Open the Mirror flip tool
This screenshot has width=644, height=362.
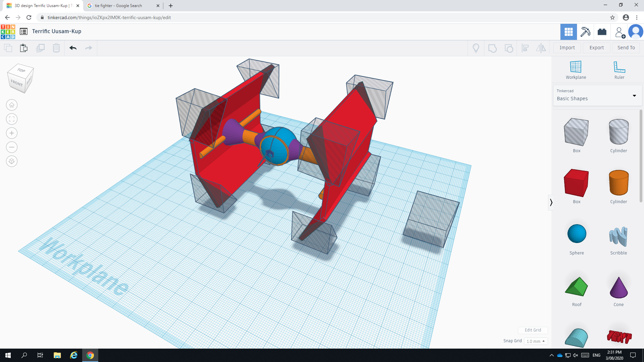point(541,48)
